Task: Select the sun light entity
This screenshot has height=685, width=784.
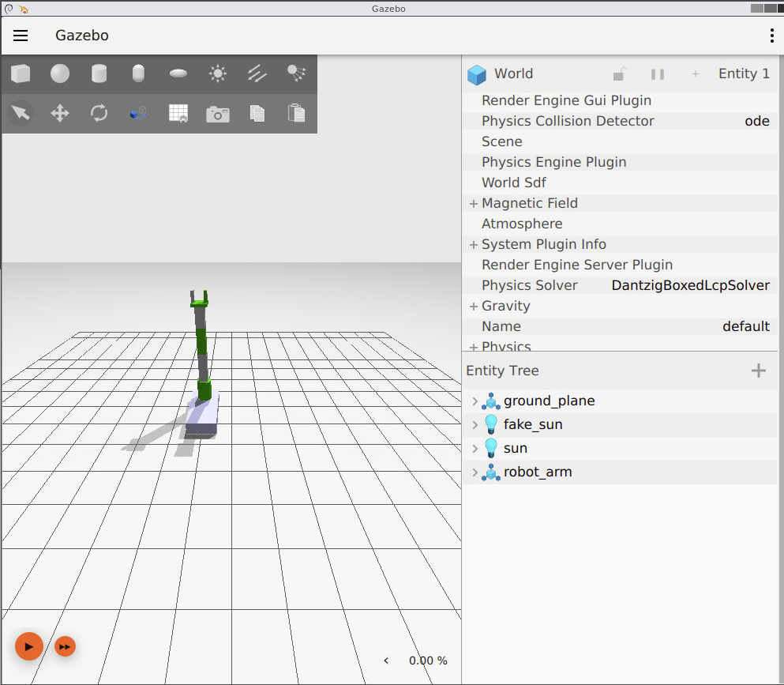Action: 516,448
